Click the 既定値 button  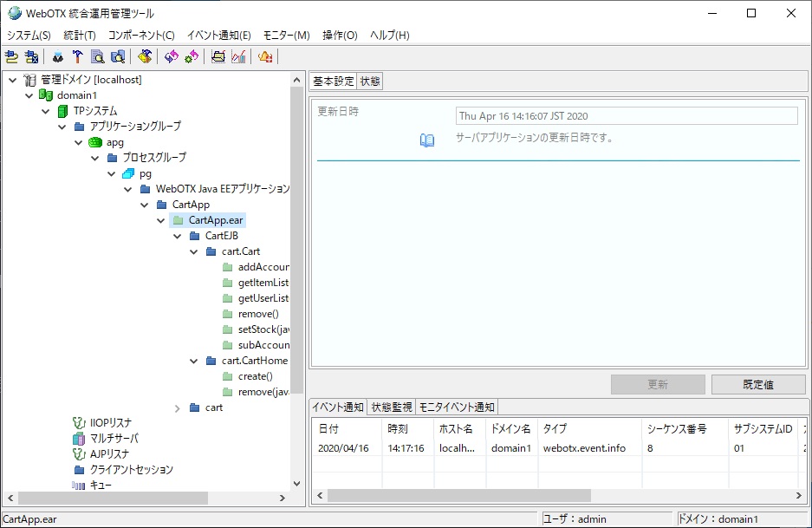coord(758,384)
